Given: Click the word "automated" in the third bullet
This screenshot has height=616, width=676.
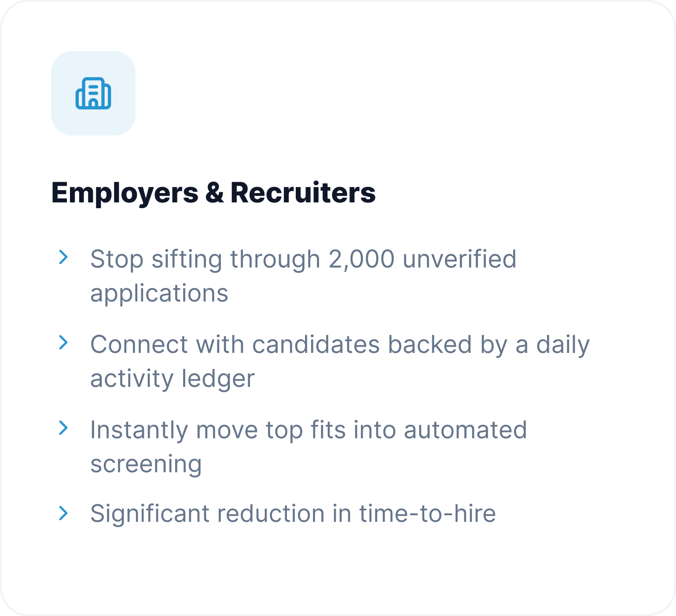Looking at the screenshot, I should 465,430.
